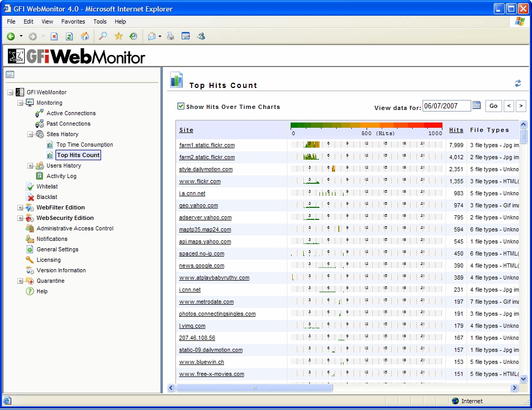This screenshot has height=410, width=532.
Task: Click the panel toggle icon above tree
Action: [10, 74]
